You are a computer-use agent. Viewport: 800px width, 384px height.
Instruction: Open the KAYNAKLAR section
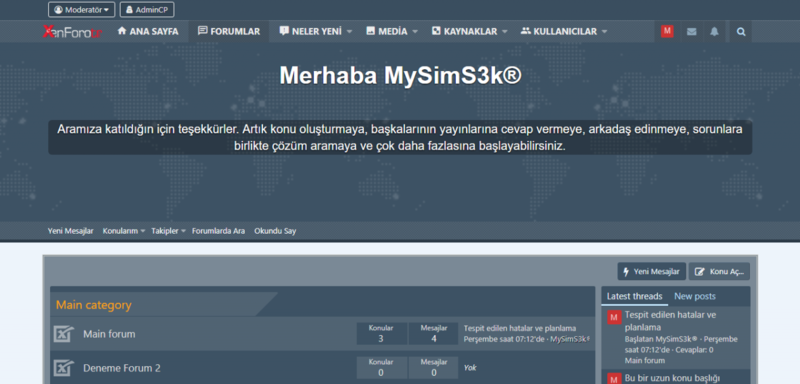click(464, 32)
